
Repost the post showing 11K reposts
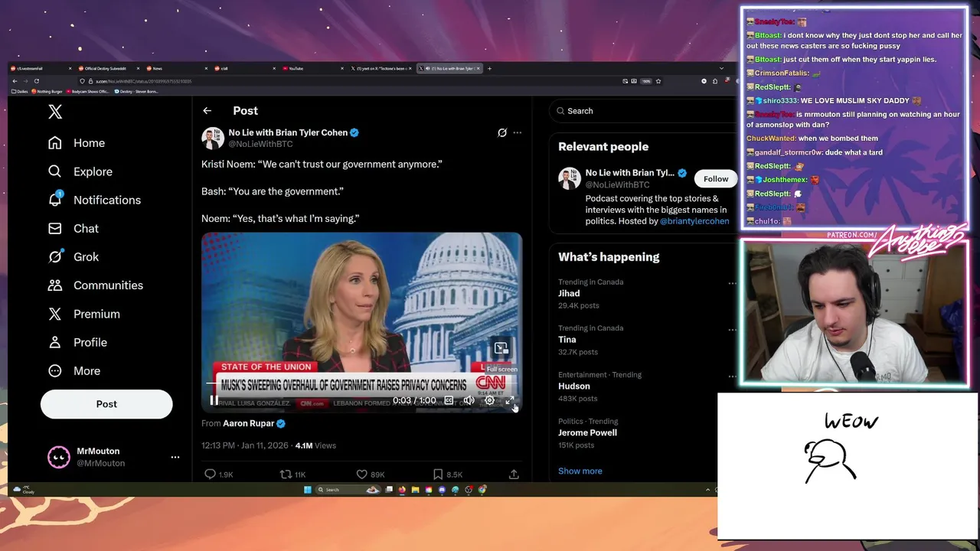[x=293, y=474]
